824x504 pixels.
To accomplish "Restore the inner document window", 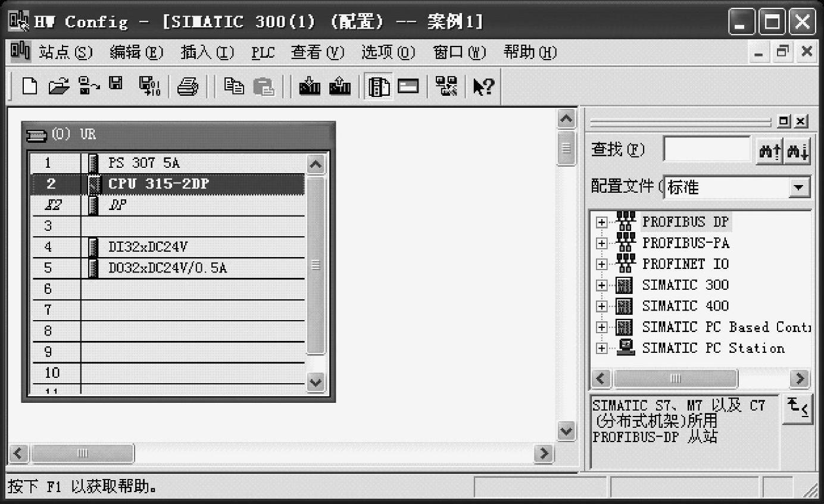I will click(782, 52).
